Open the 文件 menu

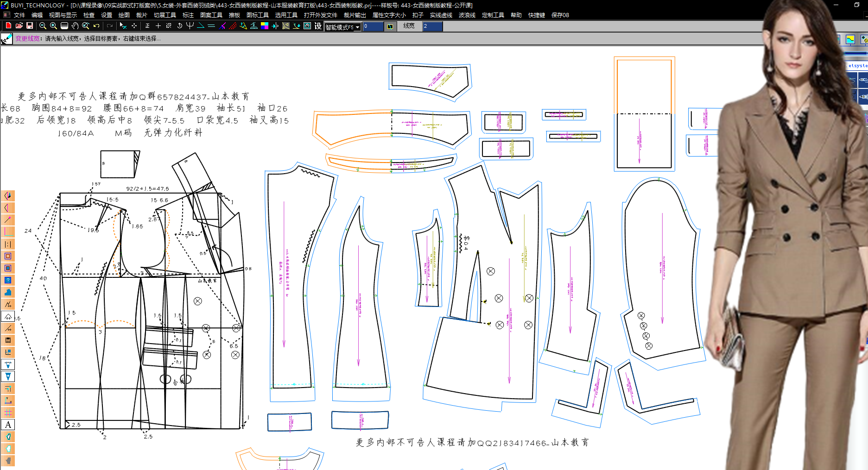tap(19, 14)
